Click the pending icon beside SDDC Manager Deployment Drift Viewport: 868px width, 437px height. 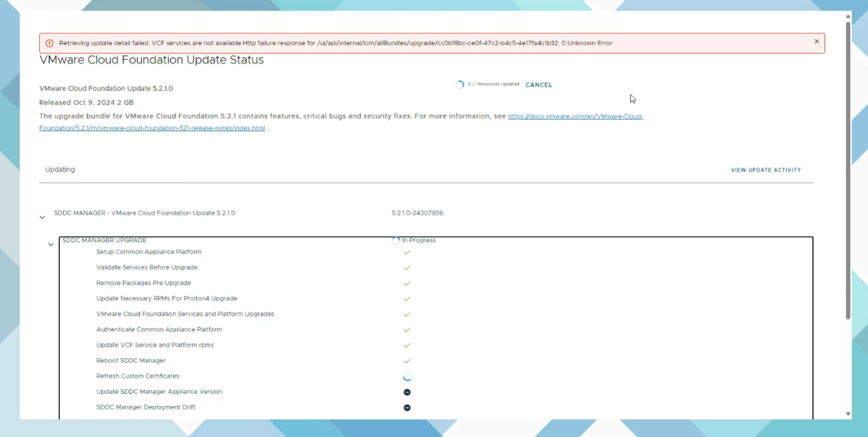click(x=407, y=408)
